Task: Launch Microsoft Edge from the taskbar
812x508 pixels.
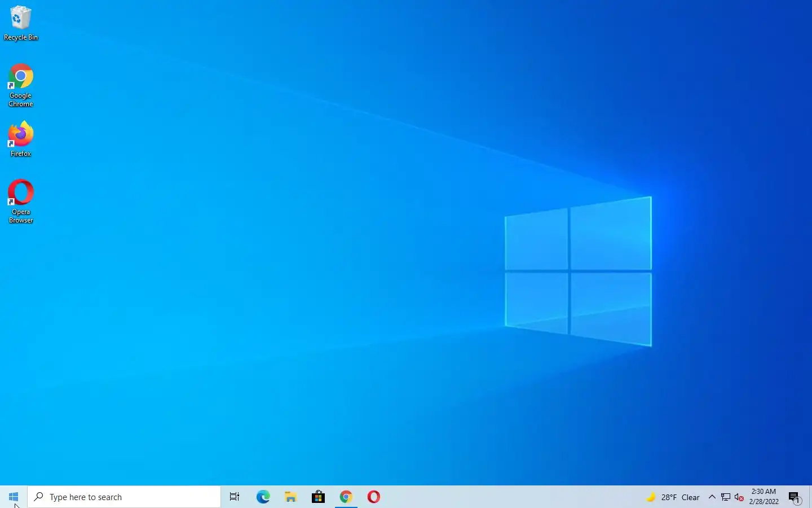Action: pyautogui.click(x=263, y=497)
